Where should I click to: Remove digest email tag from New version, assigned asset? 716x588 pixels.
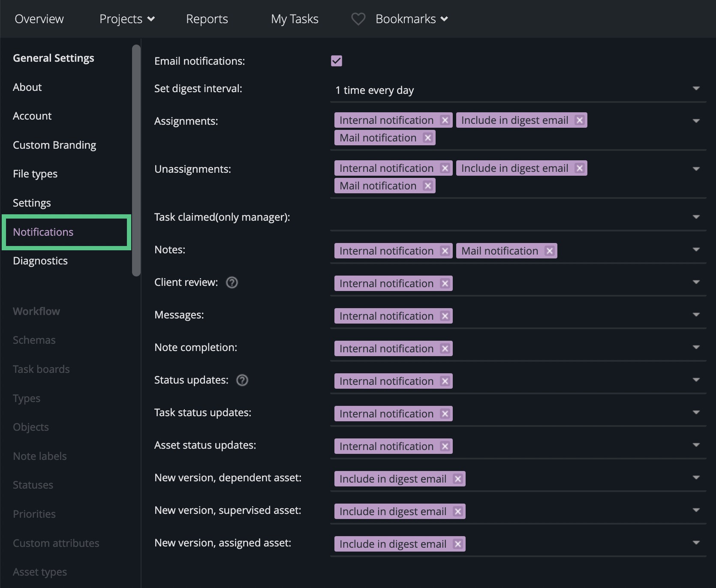(458, 544)
